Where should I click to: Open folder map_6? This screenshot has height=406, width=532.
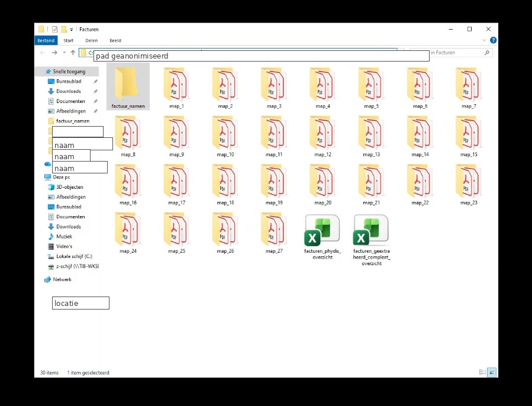[x=420, y=88]
